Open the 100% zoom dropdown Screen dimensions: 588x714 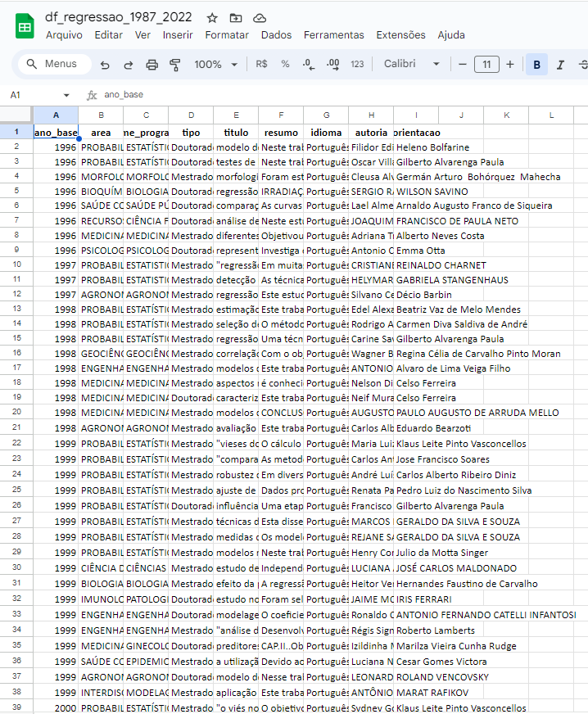216,64
